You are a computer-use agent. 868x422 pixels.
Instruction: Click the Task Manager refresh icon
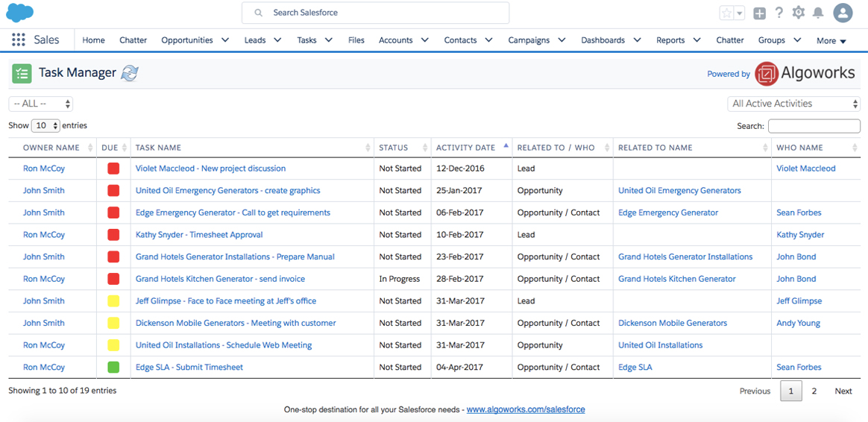click(x=130, y=73)
